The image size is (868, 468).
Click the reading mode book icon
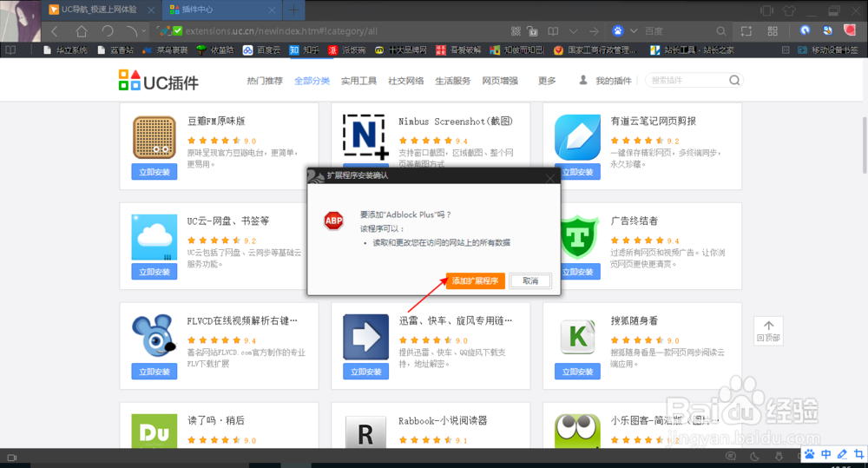(x=552, y=31)
